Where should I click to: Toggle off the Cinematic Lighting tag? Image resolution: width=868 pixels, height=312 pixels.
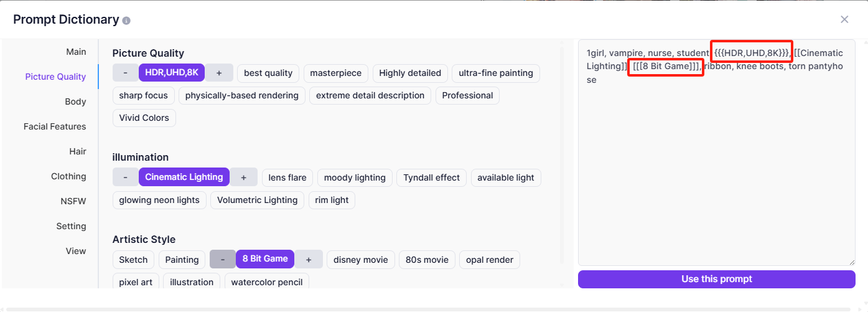click(x=184, y=177)
